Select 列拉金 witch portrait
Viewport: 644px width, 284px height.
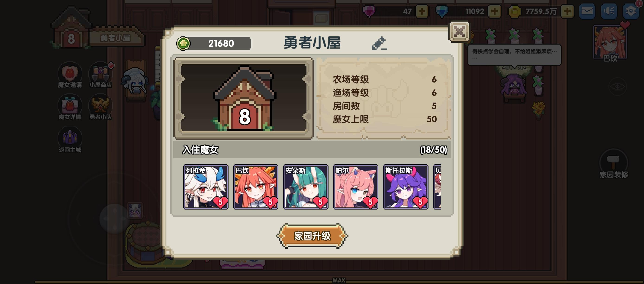(x=206, y=187)
